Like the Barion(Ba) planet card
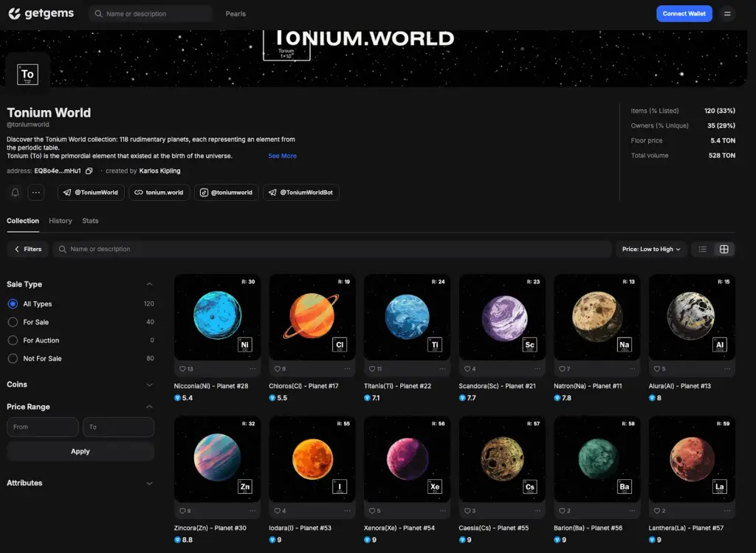 (x=562, y=511)
